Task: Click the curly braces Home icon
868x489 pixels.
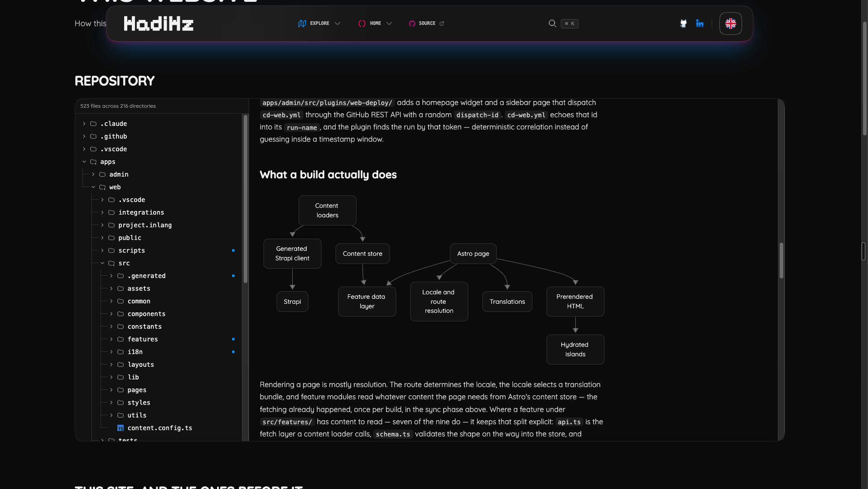Action: 362,24
